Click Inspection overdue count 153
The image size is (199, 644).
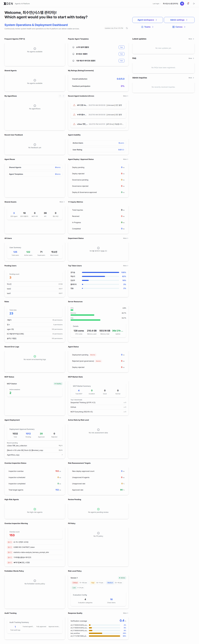point(57,471)
